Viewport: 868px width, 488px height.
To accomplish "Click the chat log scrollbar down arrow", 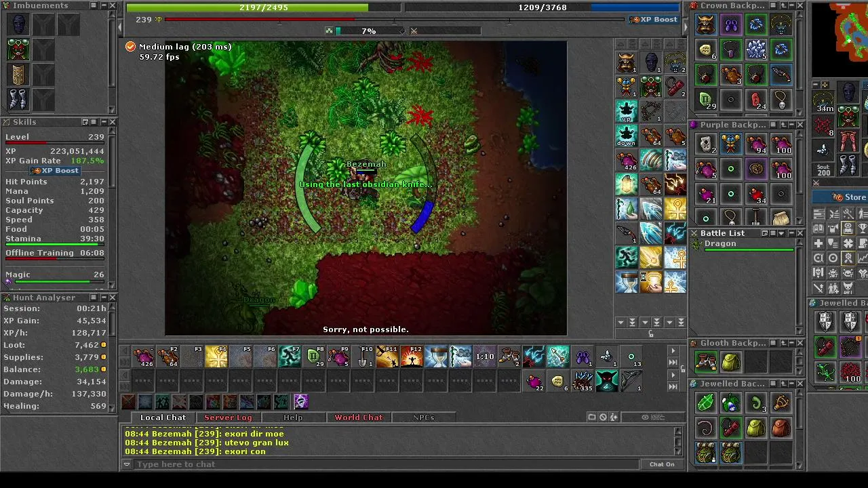I will [x=678, y=451].
